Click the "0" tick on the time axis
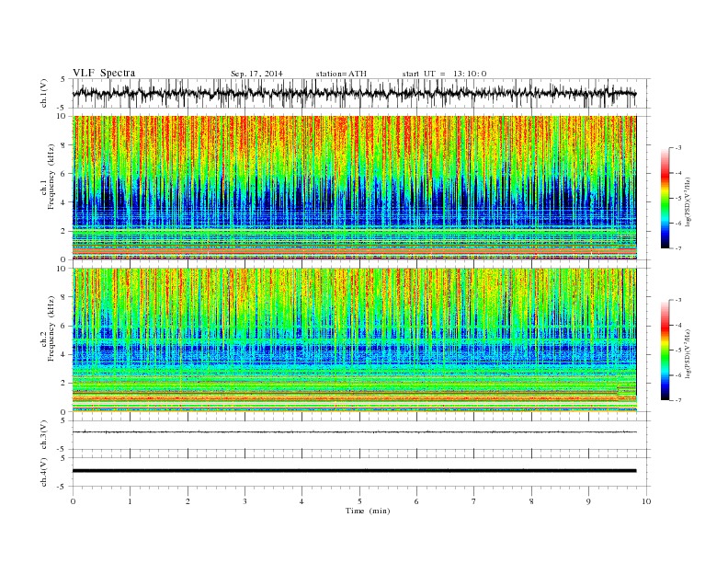The width and height of the screenshot is (728, 563). tap(73, 501)
